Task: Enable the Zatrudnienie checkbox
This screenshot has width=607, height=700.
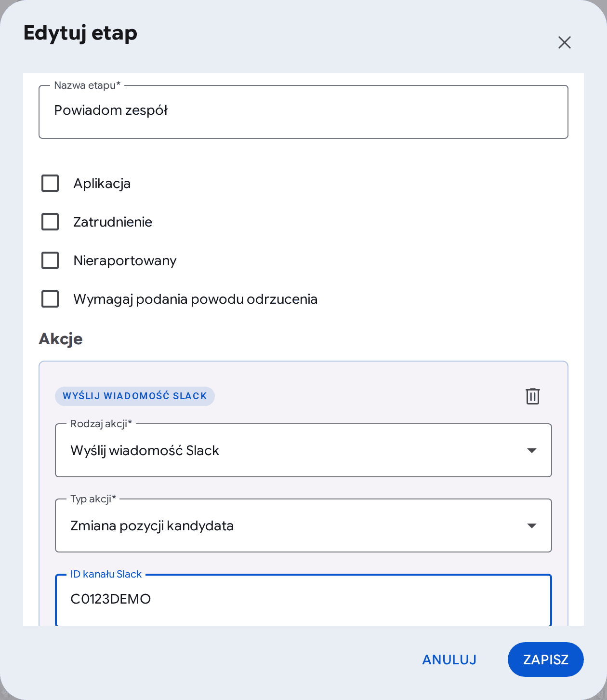Action: (50, 222)
